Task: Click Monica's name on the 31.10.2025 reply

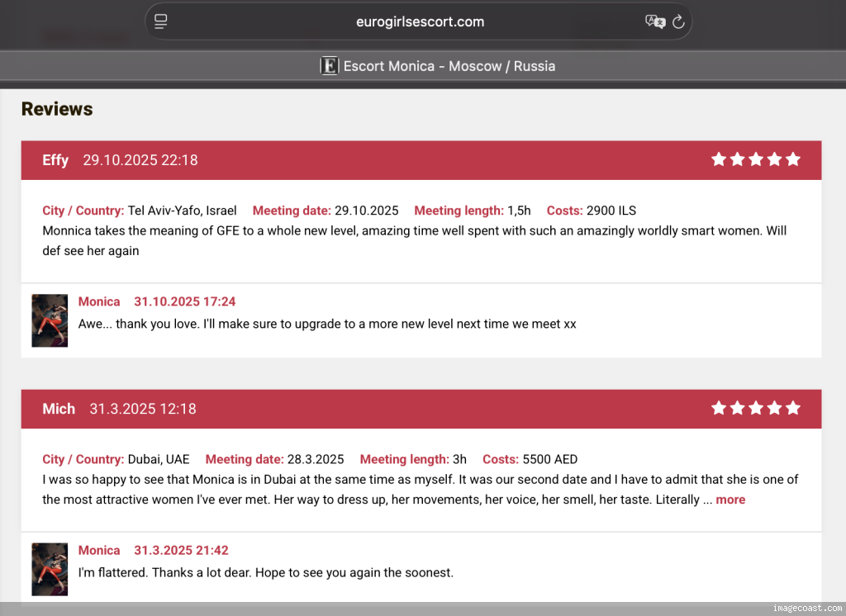Action: 99,301
